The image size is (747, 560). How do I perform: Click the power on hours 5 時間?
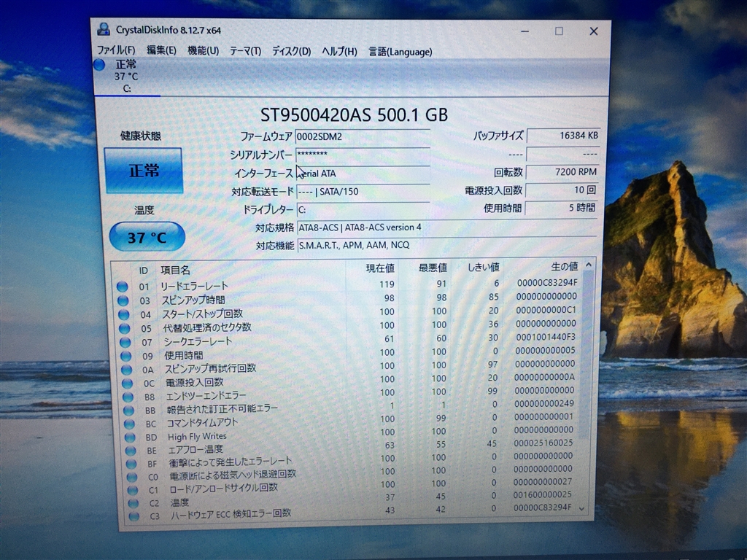click(561, 208)
